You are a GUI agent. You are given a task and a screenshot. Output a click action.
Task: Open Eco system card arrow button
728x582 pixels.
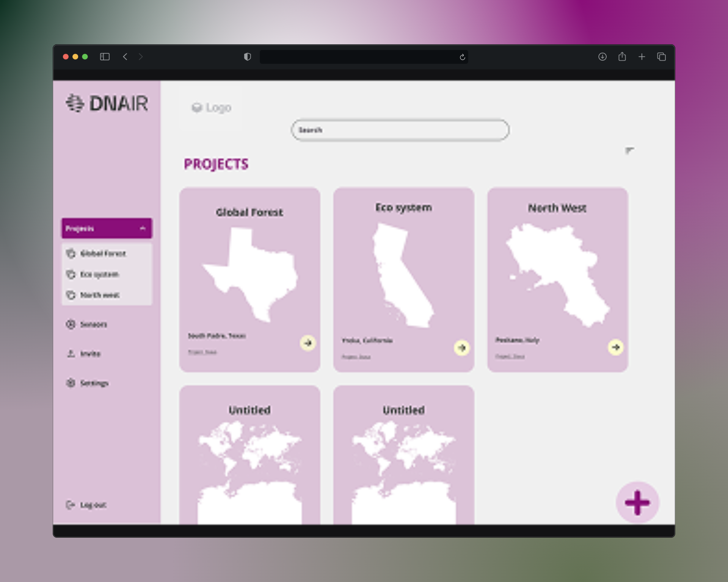click(x=461, y=347)
